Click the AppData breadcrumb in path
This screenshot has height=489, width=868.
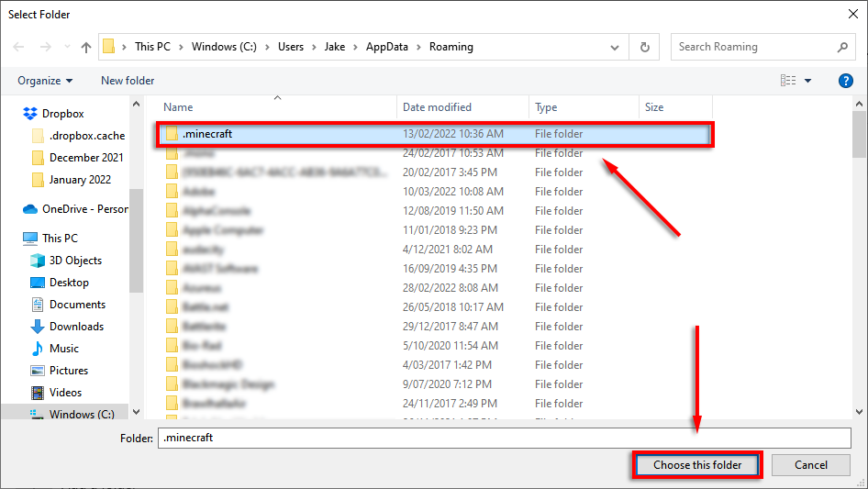pos(387,47)
